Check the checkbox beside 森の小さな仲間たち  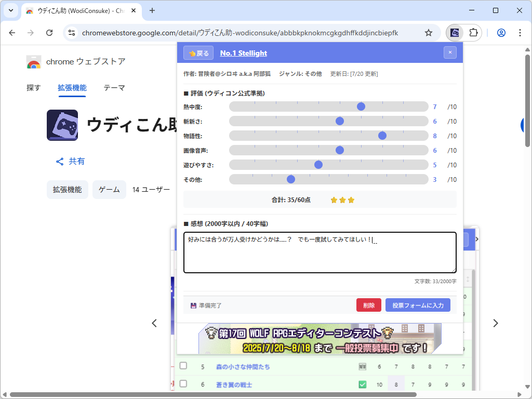click(183, 366)
